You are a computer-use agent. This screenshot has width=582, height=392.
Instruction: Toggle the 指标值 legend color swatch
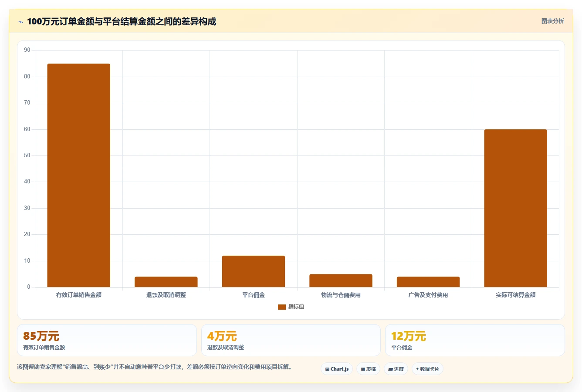(x=281, y=307)
